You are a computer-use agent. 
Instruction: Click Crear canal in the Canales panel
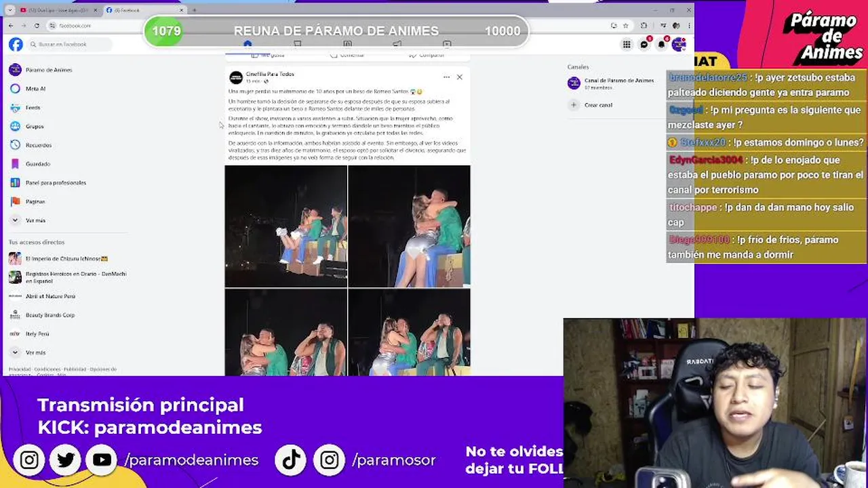tap(598, 105)
